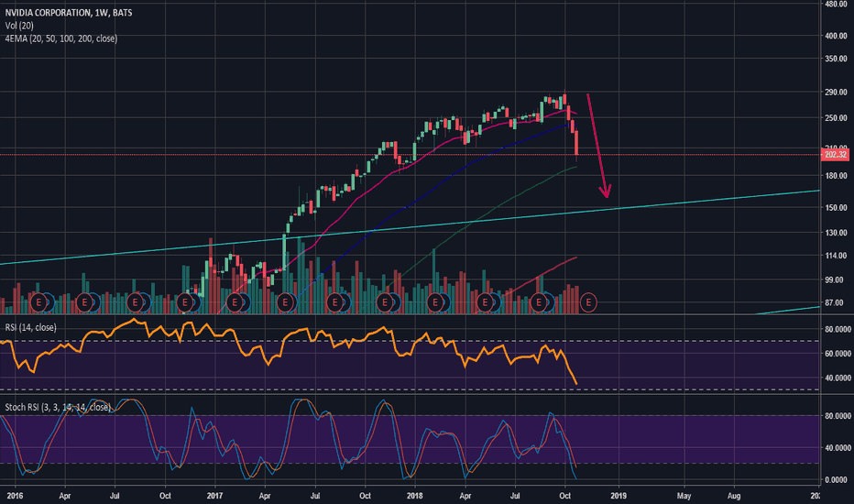Click the 130.00 price axis label
The height and width of the screenshot is (504, 854).
click(x=836, y=233)
